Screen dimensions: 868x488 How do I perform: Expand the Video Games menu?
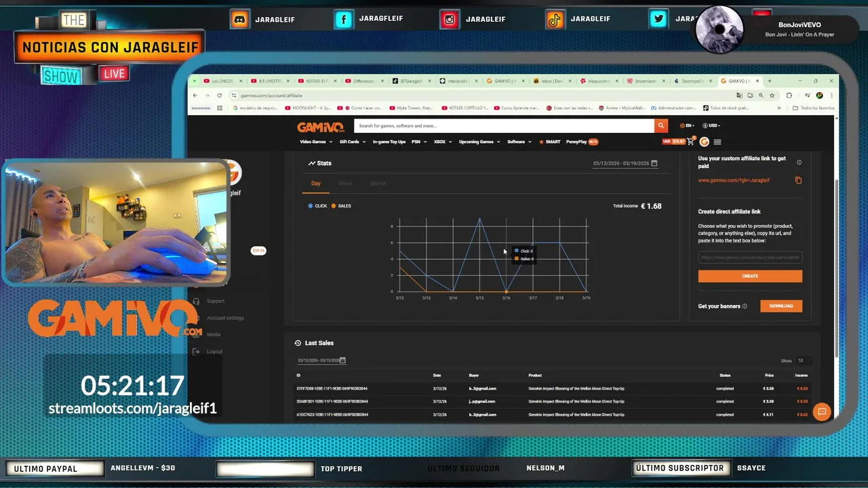click(316, 142)
